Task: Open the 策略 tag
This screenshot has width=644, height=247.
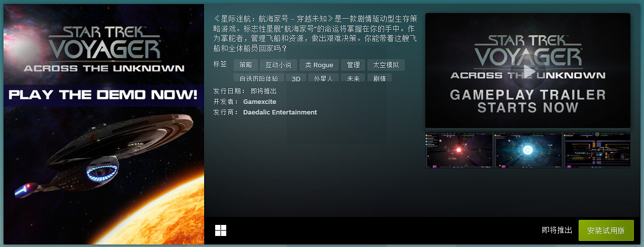Action: (246, 65)
